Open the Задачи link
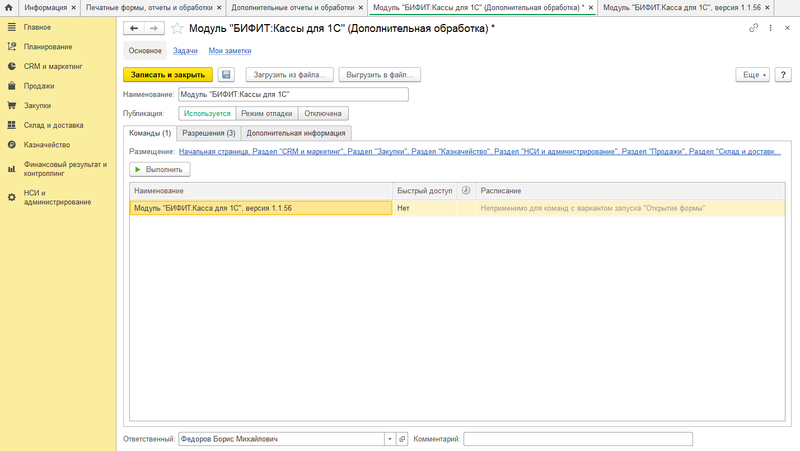The height and width of the screenshot is (451, 800). [x=185, y=51]
